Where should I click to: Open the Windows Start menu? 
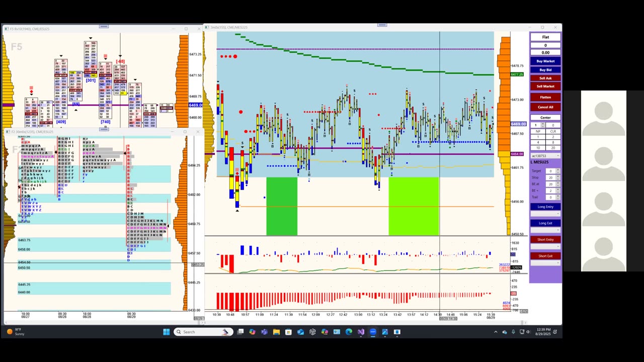point(167,332)
